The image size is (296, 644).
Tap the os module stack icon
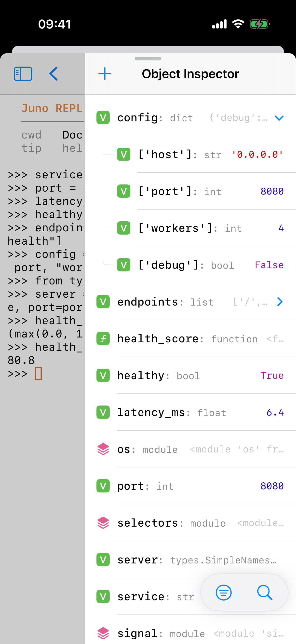[103, 449]
